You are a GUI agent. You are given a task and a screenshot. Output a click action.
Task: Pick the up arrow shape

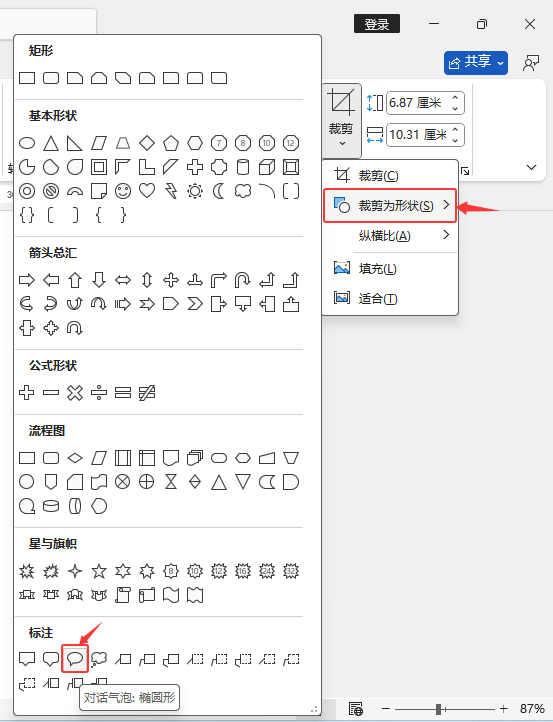[75, 280]
